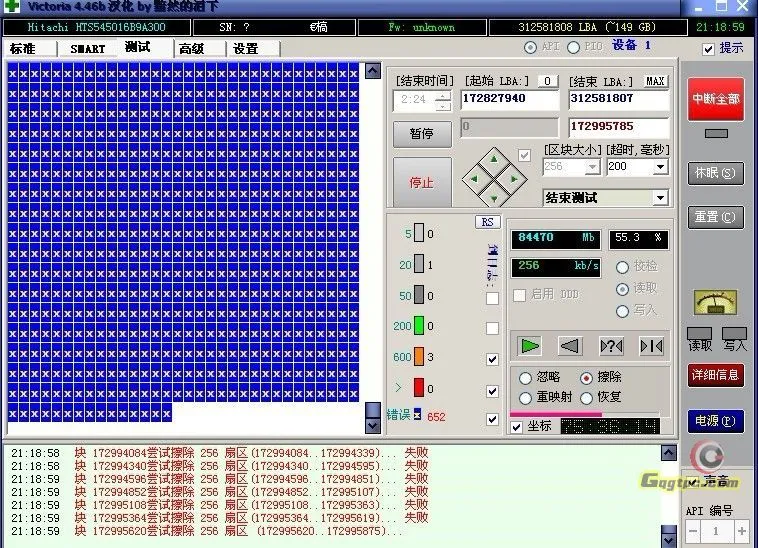Click the 写入 write indicator box
This screenshot has height=548, width=758.
tap(734, 333)
